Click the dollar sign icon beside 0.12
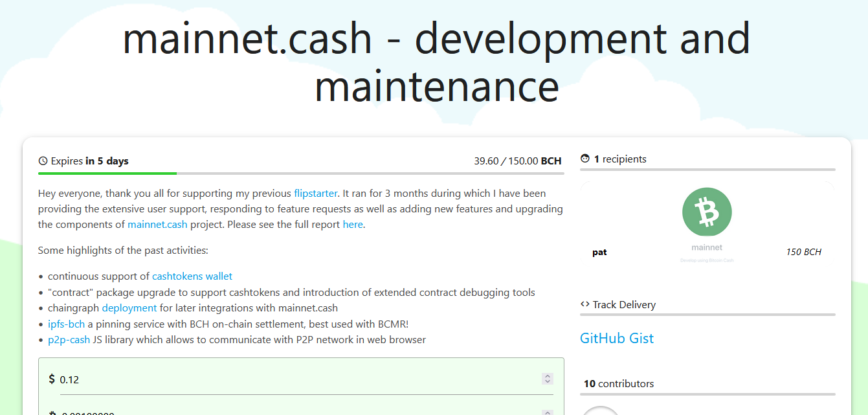Screen dimensions: 868x415 click(x=52, y=379)
